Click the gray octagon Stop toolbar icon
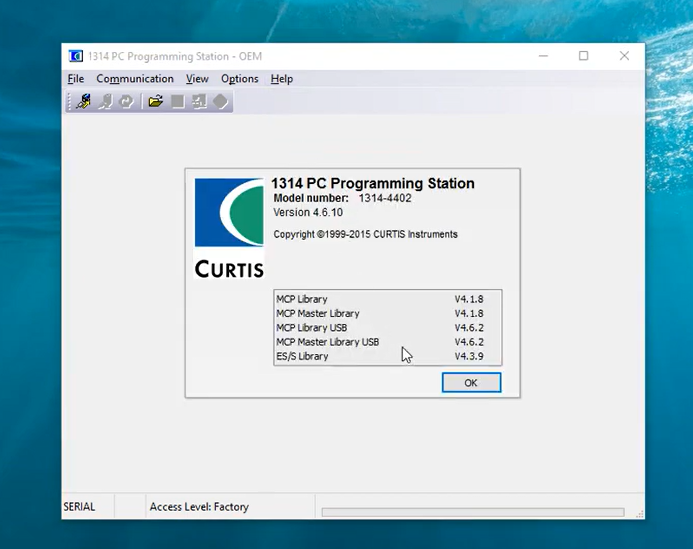Viewport: 693px width, 549px height. coord(220,101)
